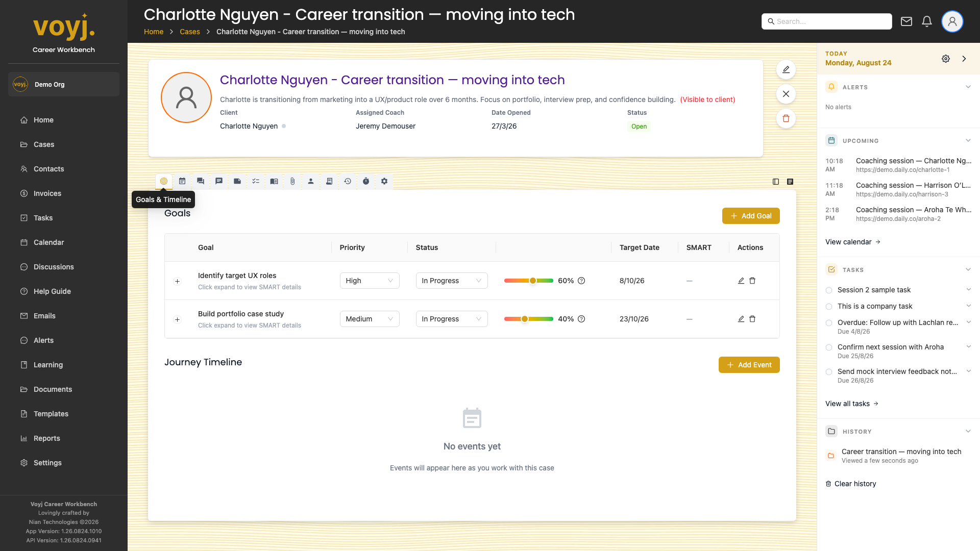Mark This is a company task complete
The width and height of the screenshot is (980, 551).
coord(829,307)
